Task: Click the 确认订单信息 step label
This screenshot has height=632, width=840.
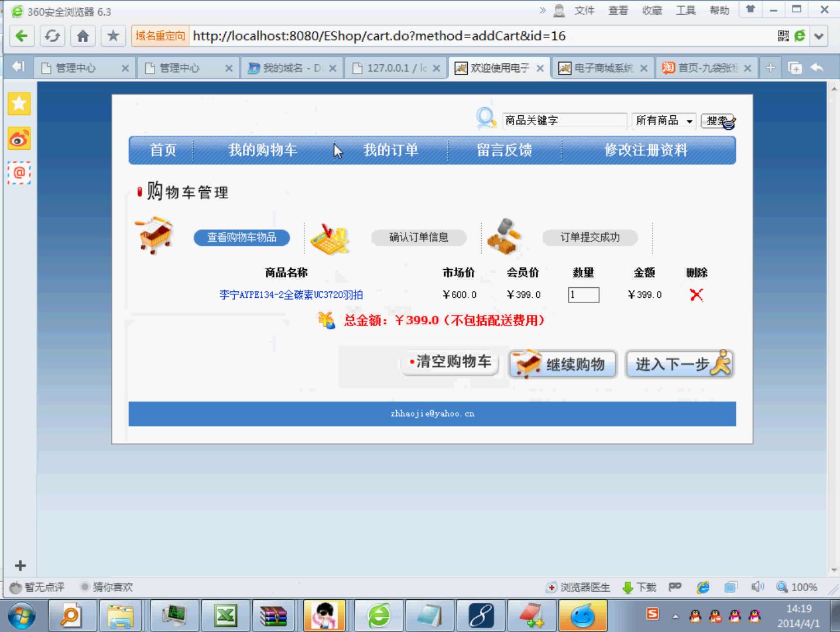Action: tap(419, 237)
